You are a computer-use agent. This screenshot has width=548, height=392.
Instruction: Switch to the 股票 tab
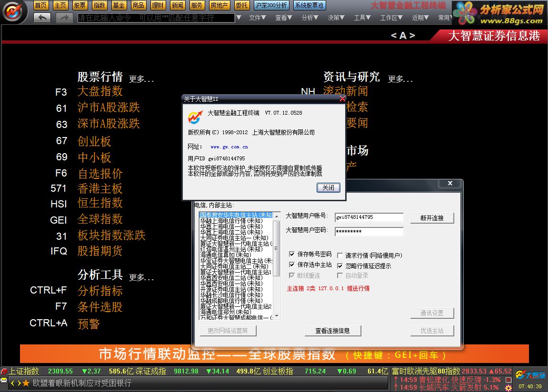80,5
